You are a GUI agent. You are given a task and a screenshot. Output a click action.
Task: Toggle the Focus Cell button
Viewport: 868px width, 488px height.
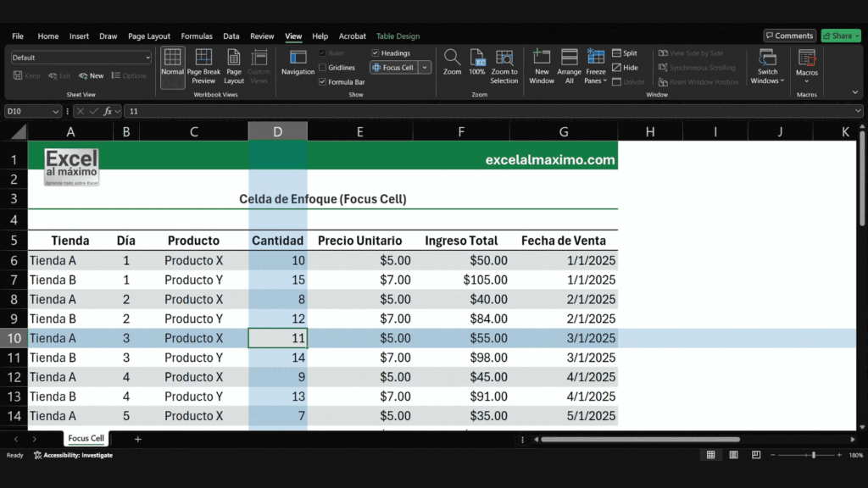pyautogui.click(x=393, y=68)
